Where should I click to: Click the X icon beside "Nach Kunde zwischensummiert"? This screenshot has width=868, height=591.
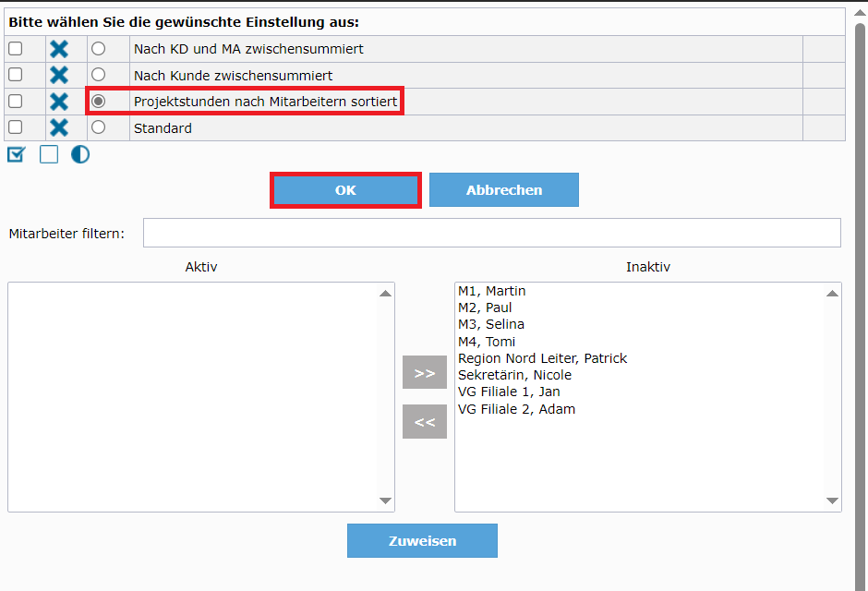click(58, 75)
